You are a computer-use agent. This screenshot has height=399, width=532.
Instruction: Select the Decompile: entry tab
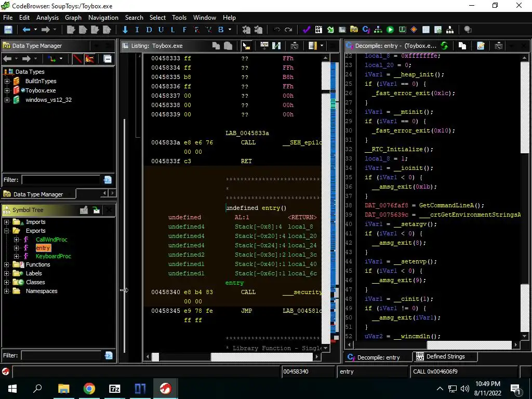tap(378, 357)
